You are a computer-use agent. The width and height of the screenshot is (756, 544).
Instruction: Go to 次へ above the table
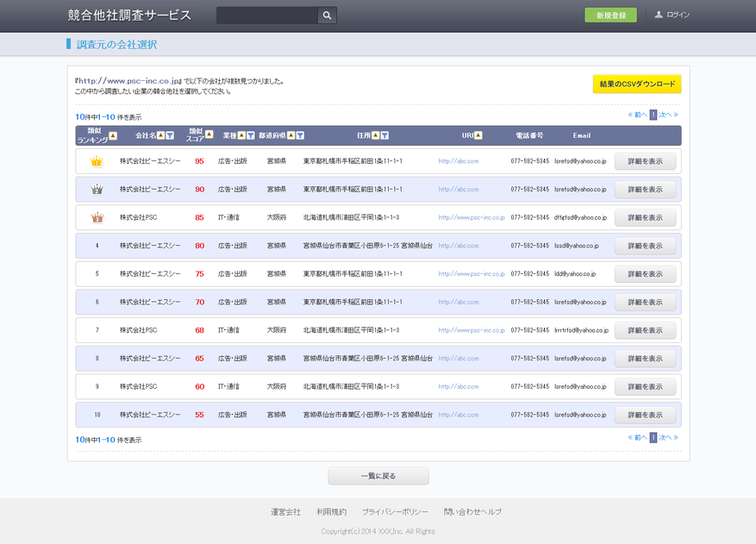pyautogui.click(x=669, y=115)
